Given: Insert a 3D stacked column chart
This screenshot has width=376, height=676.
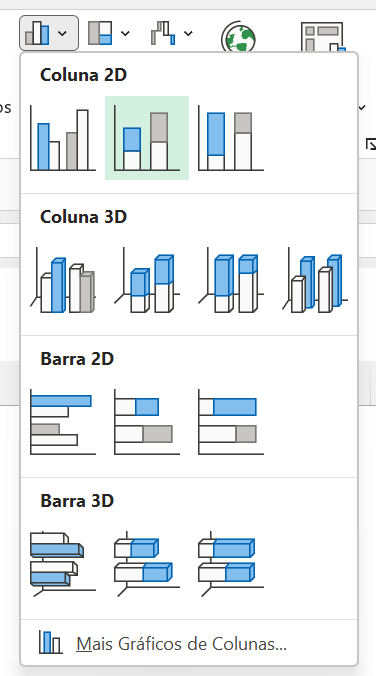Looking at the screenshot, I should pyautogui.click(x=147, y=280).
